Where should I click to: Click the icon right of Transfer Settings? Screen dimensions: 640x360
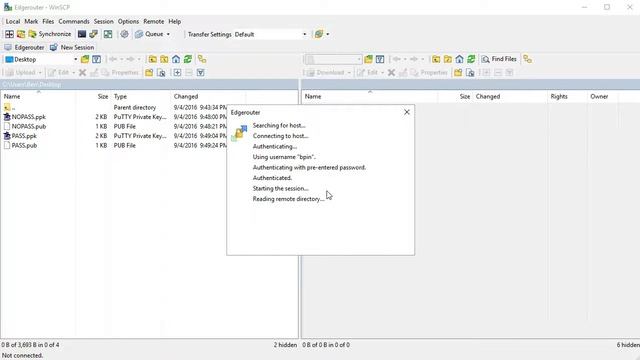coord(319,34)
